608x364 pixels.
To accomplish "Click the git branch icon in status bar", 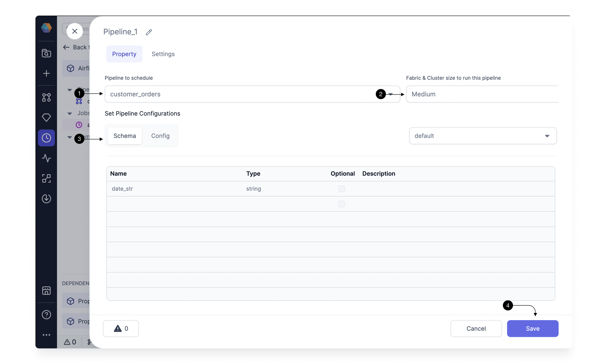I will [x=89, y=342].
